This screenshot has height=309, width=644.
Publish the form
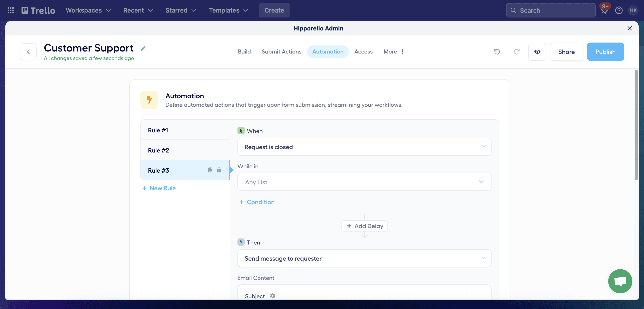pos(605,51)
